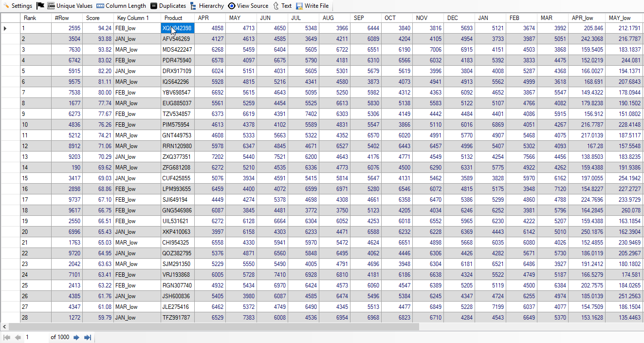Jump to the last record
This screenshot has height=343, width=644.
pyautogui.click(x=88, y=337)
